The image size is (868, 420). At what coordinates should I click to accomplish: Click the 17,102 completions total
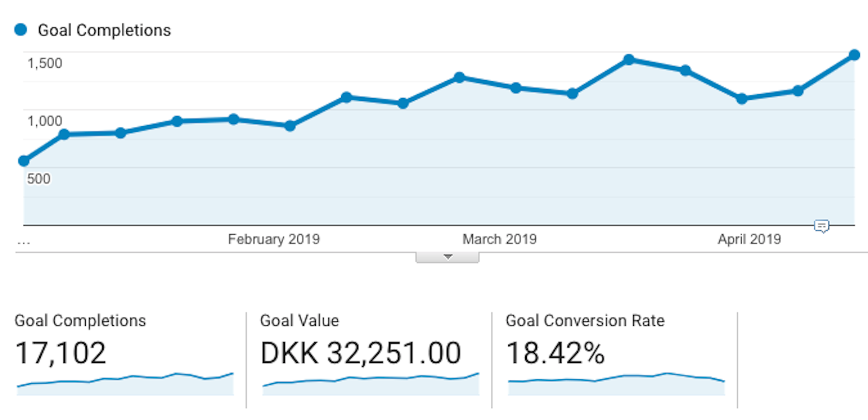[61, 353]
